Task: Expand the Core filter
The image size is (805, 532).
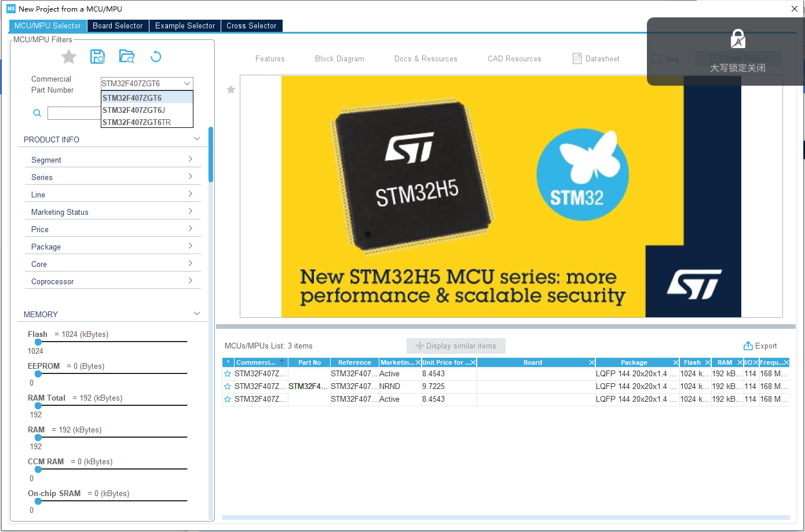Action: click(x=112, y=264)
